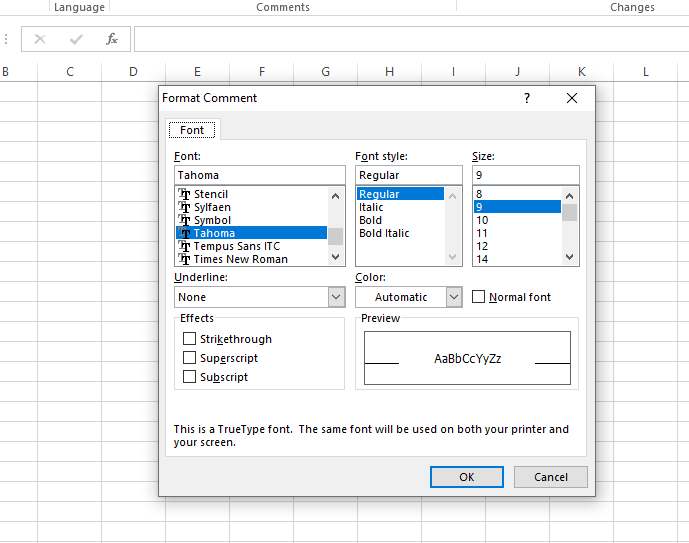This screenshot has width=689, height=543.
Task: Click the formula bar cancel X icon
Action: (x=40, y=39)
